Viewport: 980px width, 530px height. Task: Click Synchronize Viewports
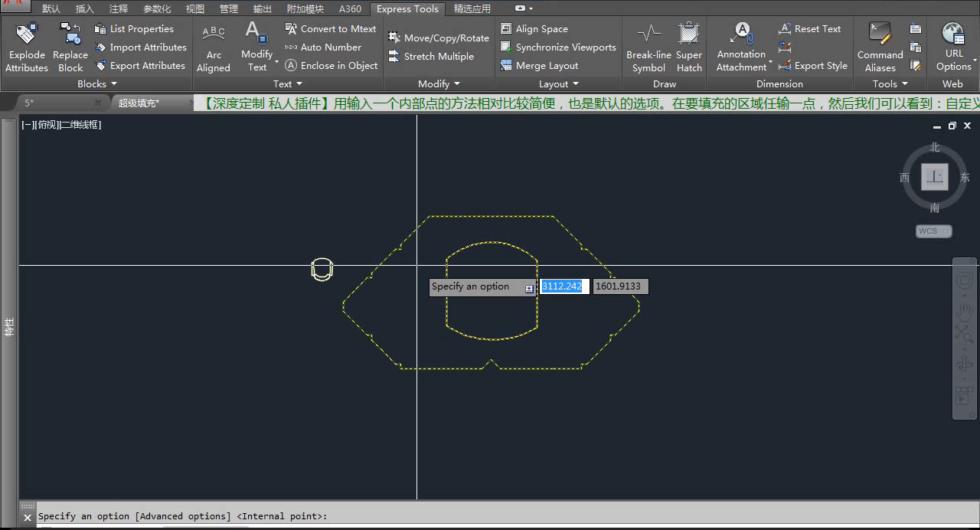point(558,47)
